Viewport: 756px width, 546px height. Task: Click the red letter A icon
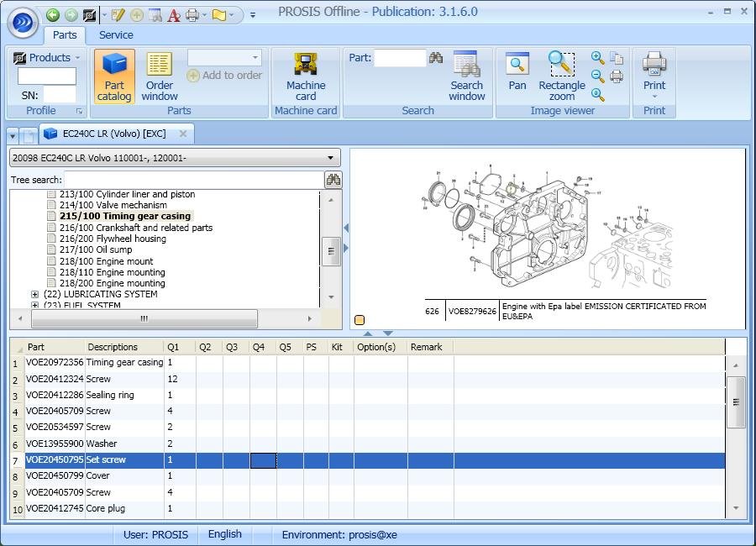click(x=174, y=15)
